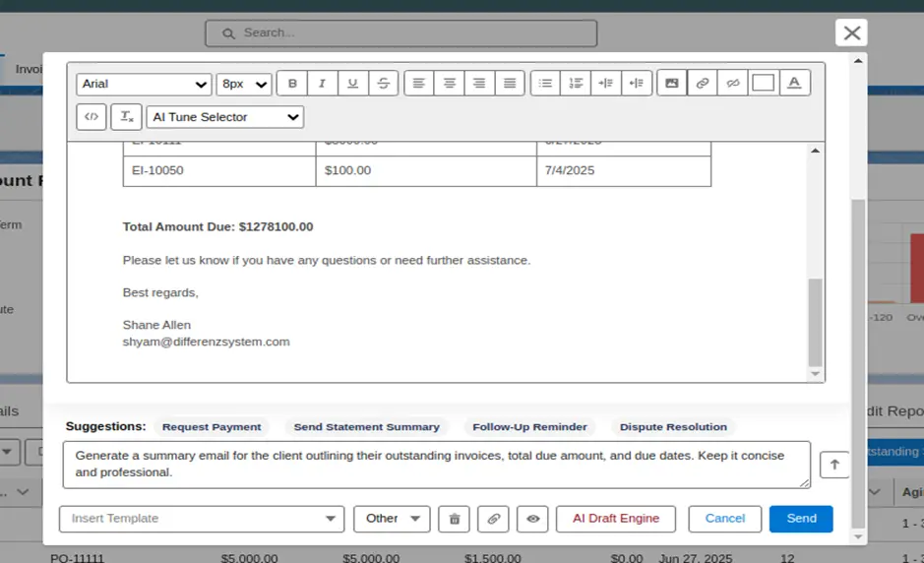The height and width of the screenshot is (563, 924).
Task: Click the background Search field
Action: coord(401,33)
